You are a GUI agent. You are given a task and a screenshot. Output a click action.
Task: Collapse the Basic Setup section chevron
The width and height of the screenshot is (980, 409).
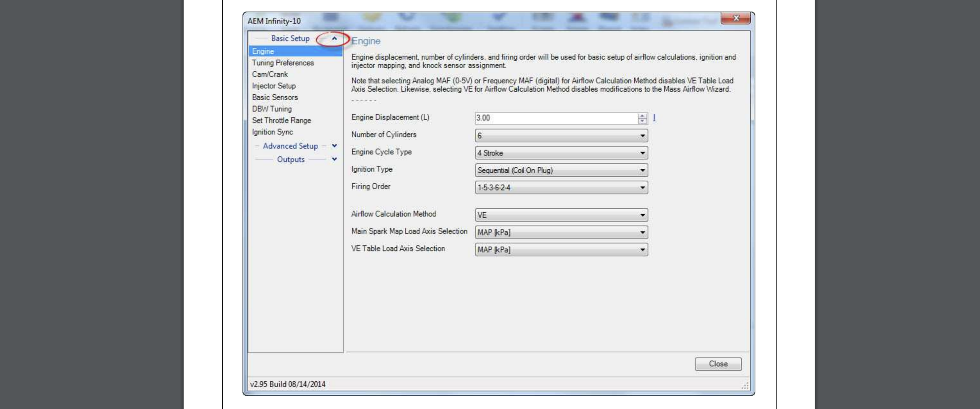[334, 38]
